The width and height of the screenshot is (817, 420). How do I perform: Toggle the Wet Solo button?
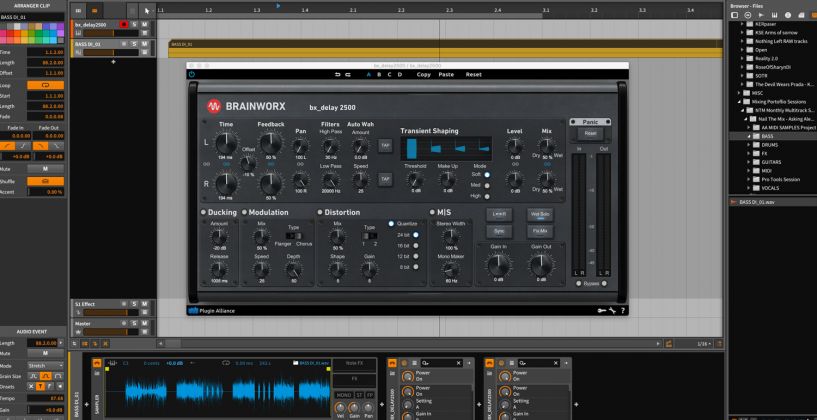pos(540,214)
